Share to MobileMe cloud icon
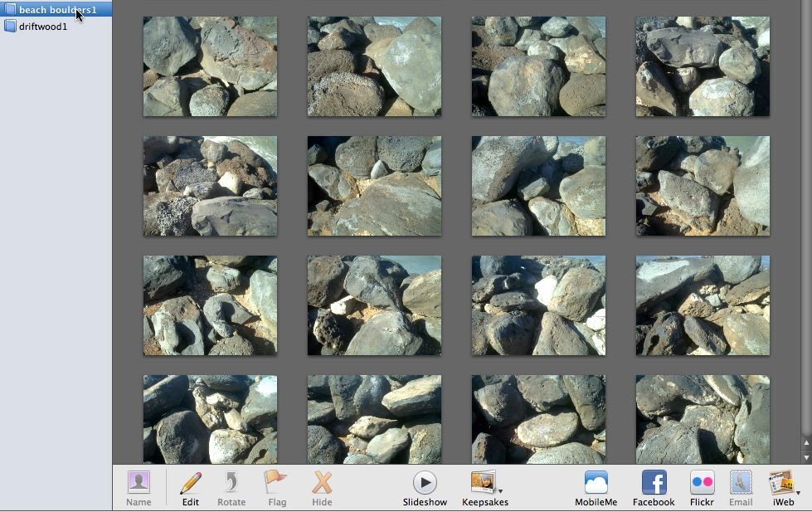 pos(596,482)
